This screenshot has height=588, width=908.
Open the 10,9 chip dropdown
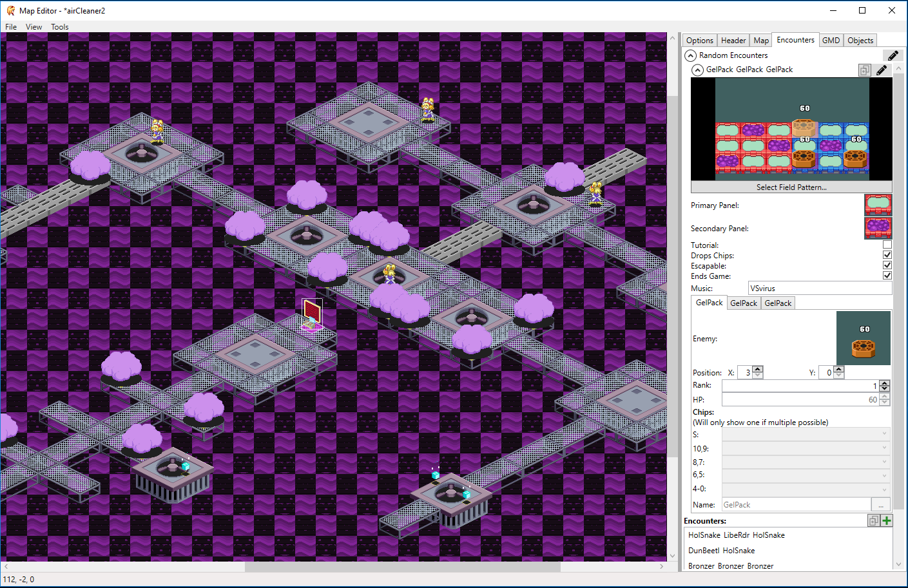point(806,448)
